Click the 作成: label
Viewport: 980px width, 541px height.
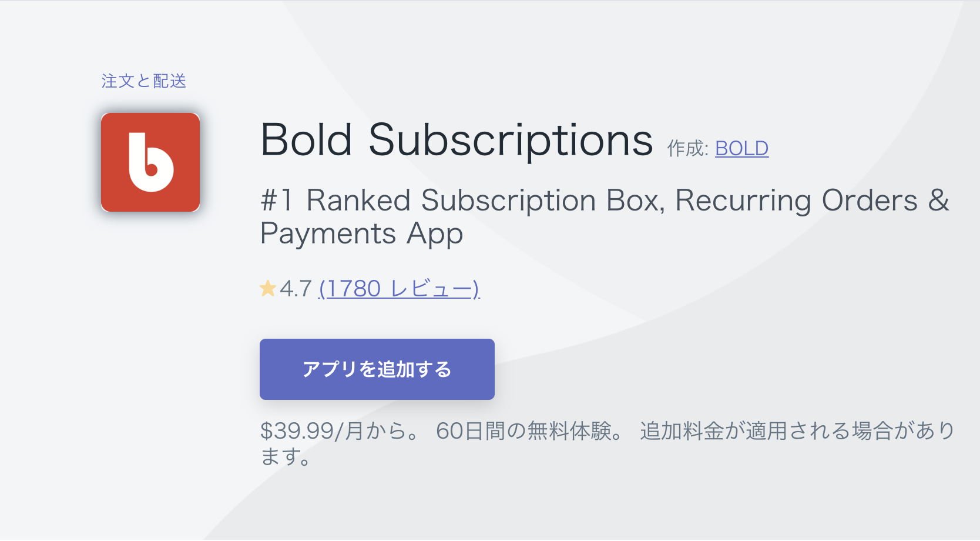pyautogui.click(x=687, y=149)
